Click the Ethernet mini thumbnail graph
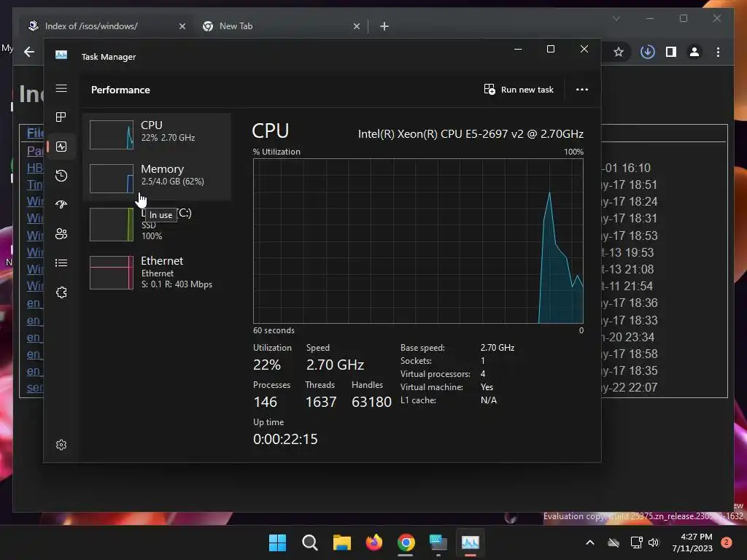The width and height of the screenshot is (747, 560). [x=112, y=273]
